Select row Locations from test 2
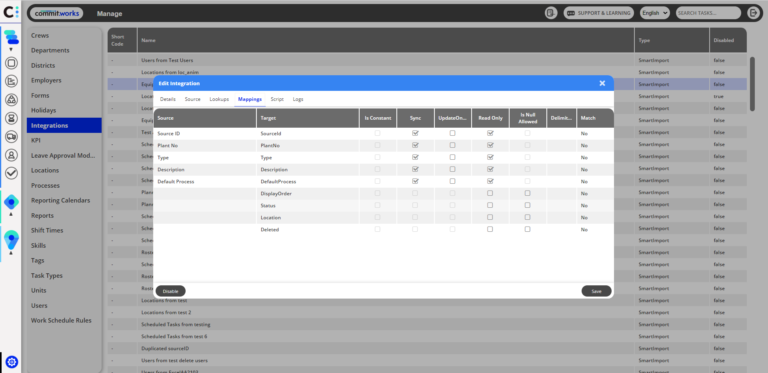Viewport: 768px width, 373px height. (x=427, y=312)
